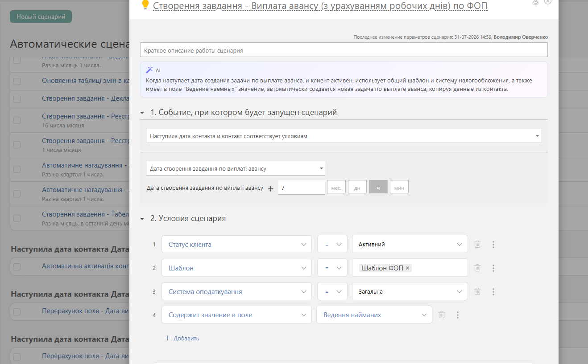The height and width of the screenshot is (364, 588).
Task: Open the trigger event dropdown Наступила дата контакта
Action: pos(344,136)
